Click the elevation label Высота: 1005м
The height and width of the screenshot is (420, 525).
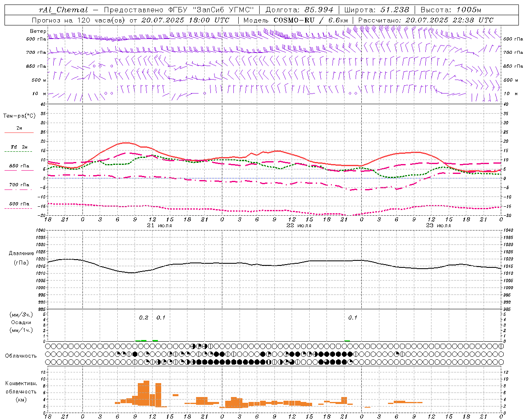click(x=451, y=10)
